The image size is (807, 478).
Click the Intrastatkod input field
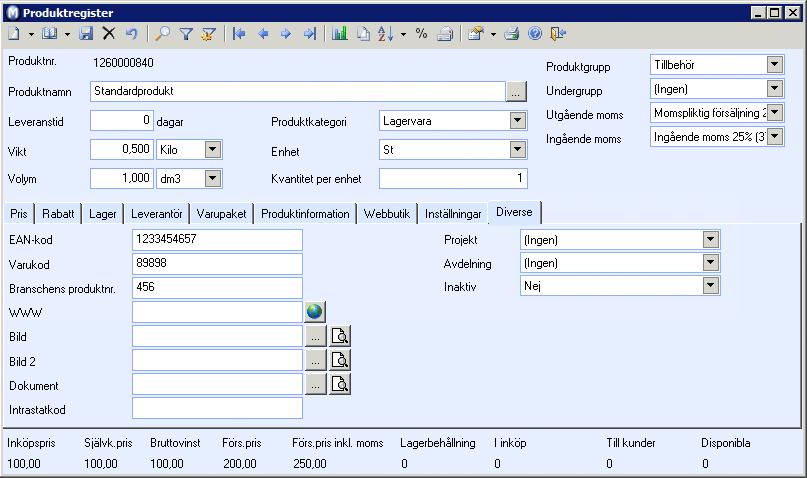(217, 409)
